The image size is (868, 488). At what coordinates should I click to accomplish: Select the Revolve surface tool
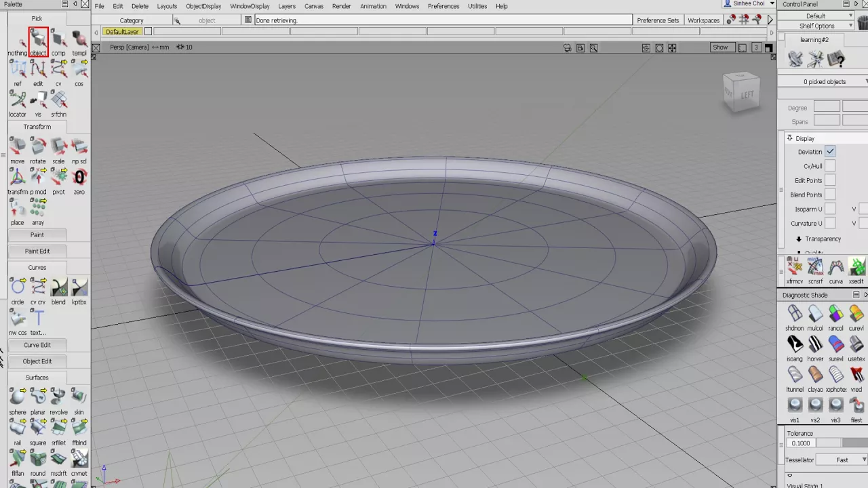click(x=58, y=400)
